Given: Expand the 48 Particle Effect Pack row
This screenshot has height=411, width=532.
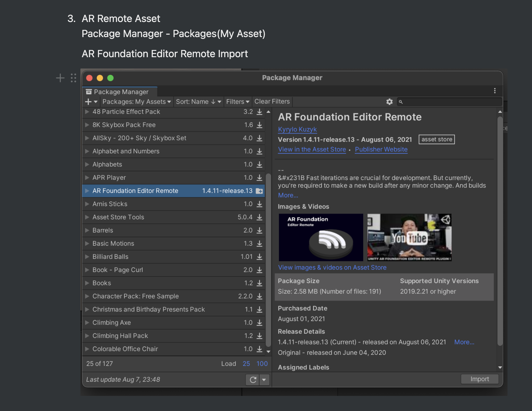Looking at the screenshot, I should [x=87, y=112].
